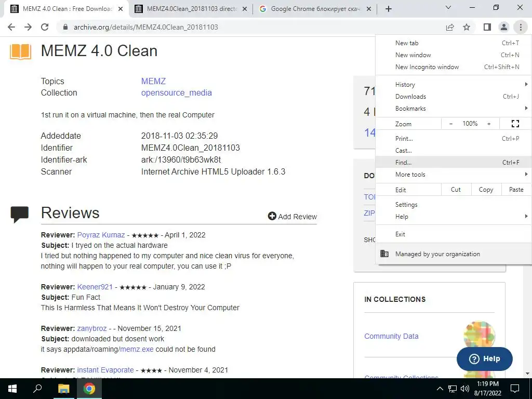This screenshot has height=399, width=532.
Task: Expand the History submenu
Action: pos(454,85)
